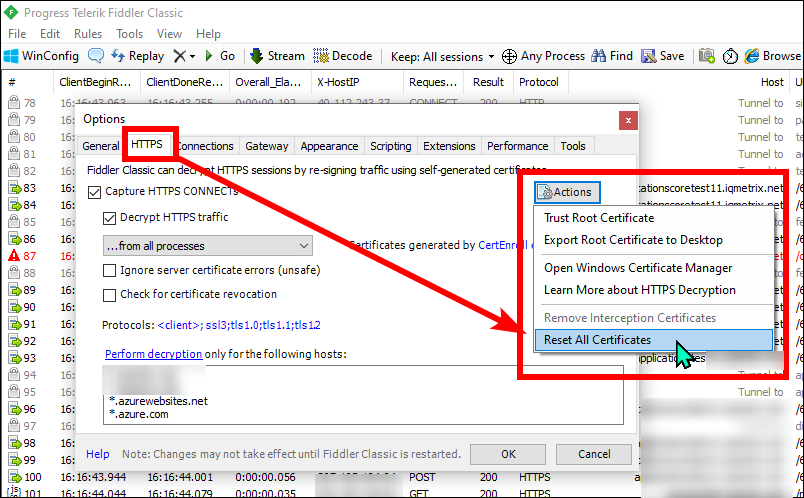Screen dimensions: 804x498
Task: Open the Remove sessions dropdown arrow
Action: pos(192,56)
